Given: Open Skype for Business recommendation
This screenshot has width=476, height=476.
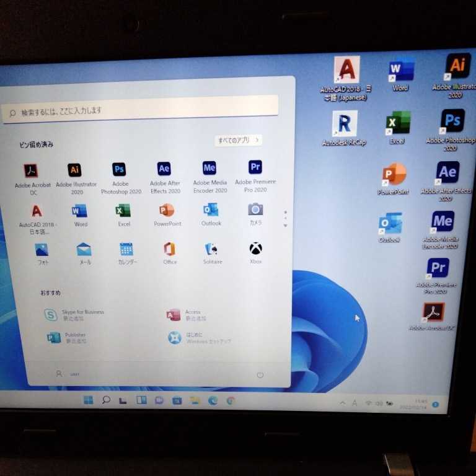Looking at the screenshot, I should (x=74, y=315).
